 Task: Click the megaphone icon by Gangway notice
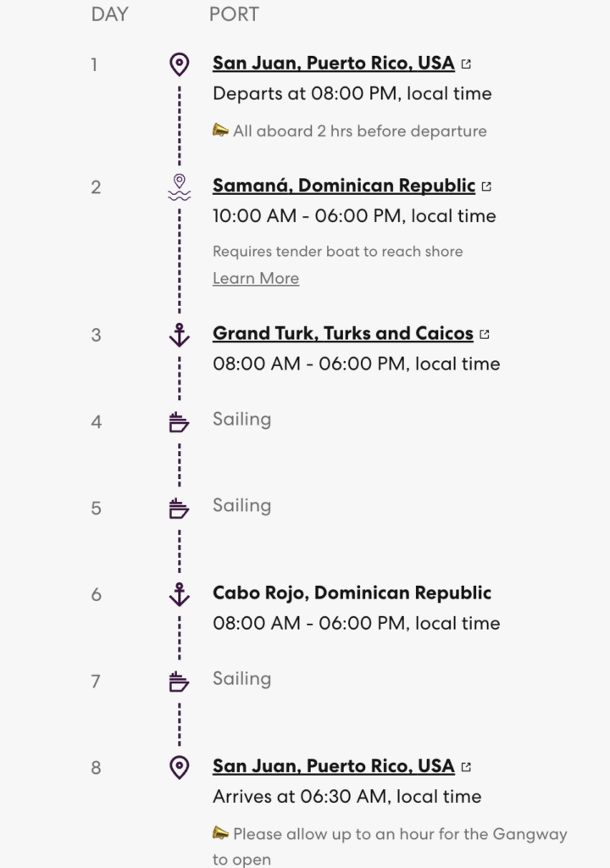pos(220,832)
